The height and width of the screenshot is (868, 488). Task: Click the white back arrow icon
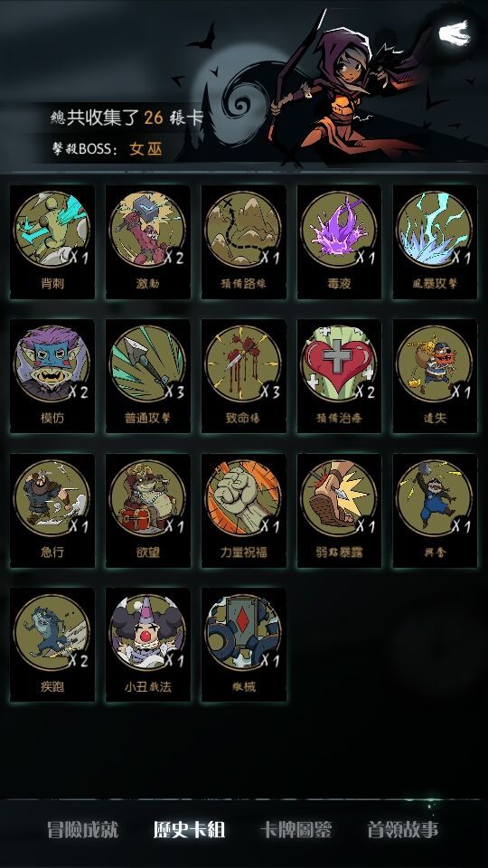455,33
